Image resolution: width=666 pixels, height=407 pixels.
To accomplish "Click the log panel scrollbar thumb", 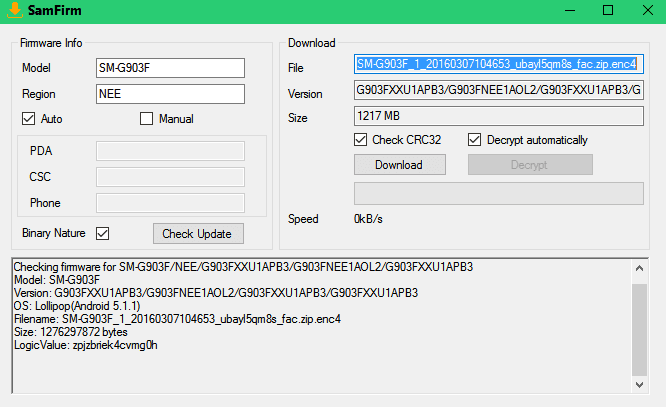I will (x=639, y=330).
